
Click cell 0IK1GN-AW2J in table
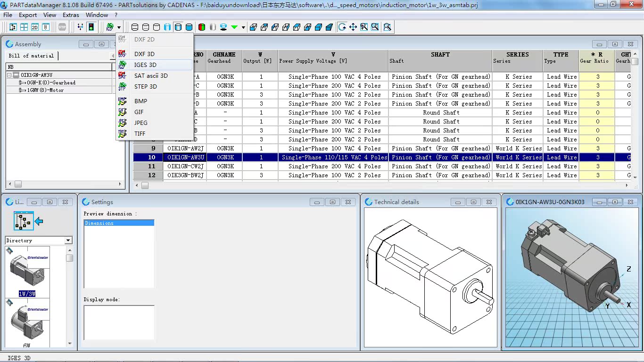click(185, 148)
